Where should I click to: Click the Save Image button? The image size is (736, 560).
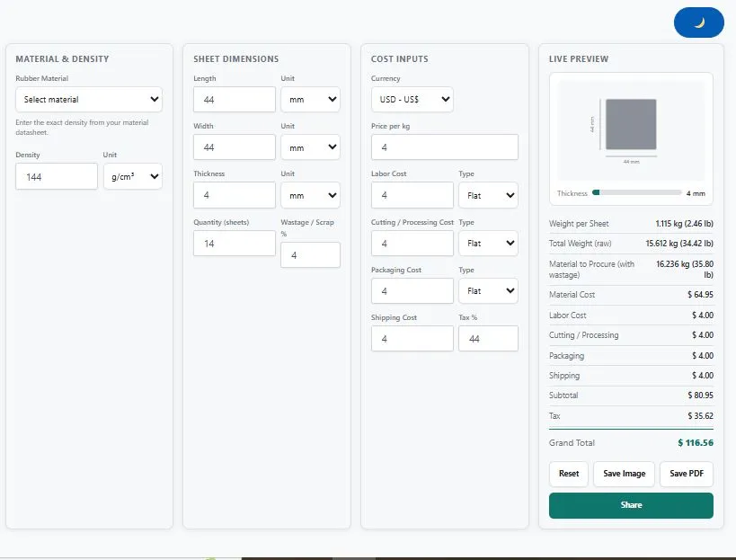pos(624,474)
